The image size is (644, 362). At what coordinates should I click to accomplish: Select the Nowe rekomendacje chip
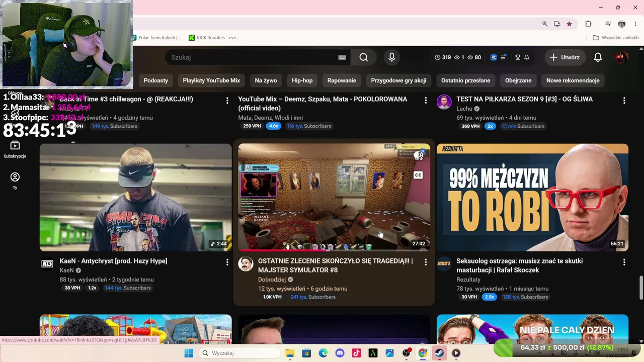[x=573, y=80]
